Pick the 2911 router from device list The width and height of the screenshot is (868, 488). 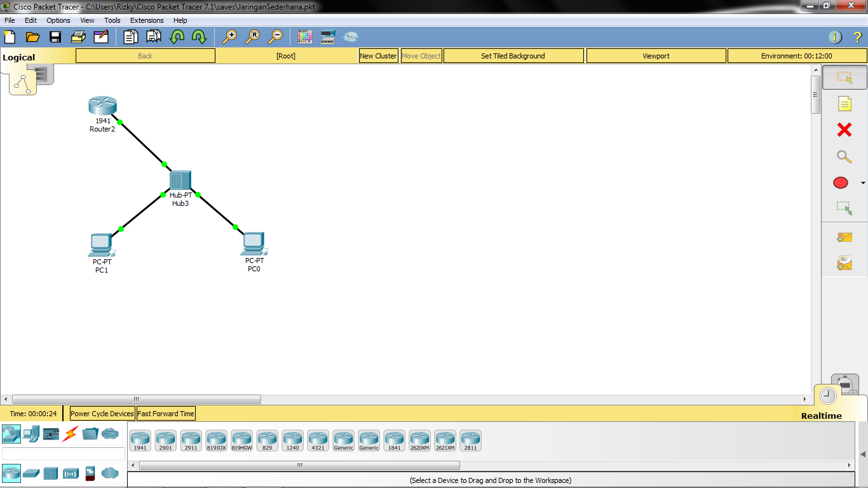tap(191, 440)
